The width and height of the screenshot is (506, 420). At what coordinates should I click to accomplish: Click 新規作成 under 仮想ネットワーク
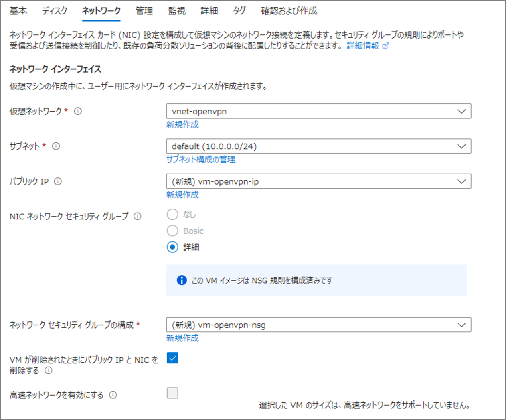pyautogui.click(x=182, y=124)
